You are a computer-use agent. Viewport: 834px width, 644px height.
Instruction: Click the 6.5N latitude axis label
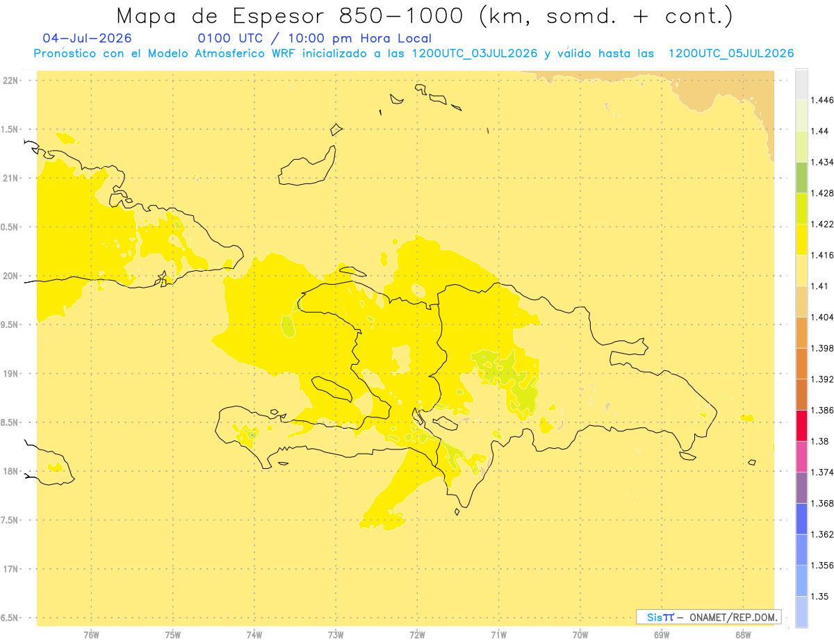point(10,618)
